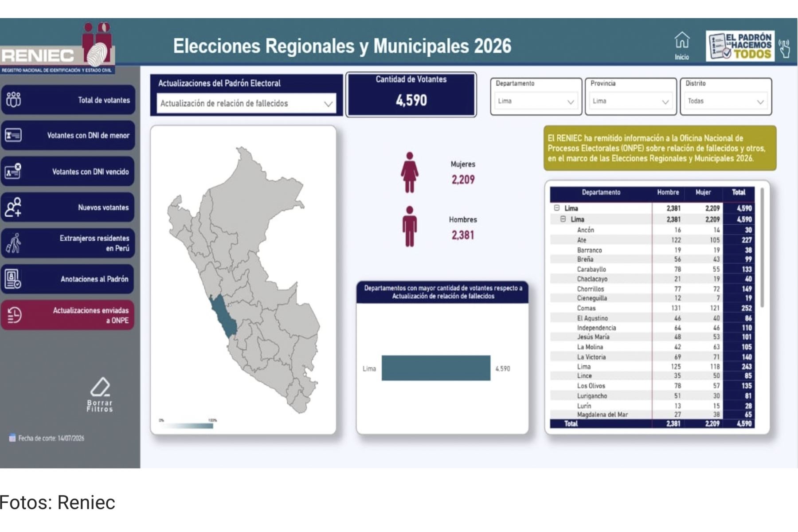Click the Chorrillos row in the table
This screenshot has height=532, width=798.
tap(652, 289)
